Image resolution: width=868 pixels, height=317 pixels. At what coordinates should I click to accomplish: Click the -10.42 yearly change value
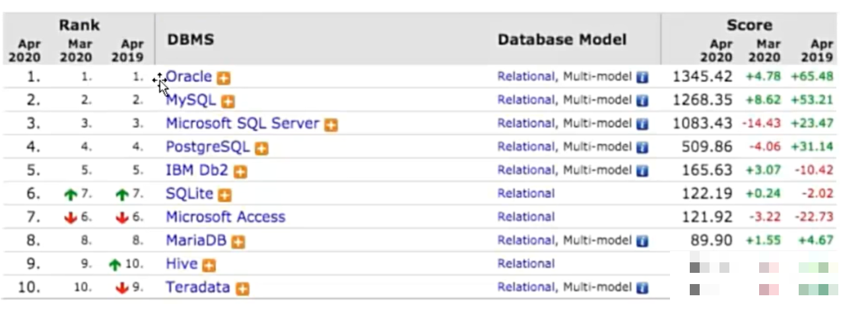(813, 170)
